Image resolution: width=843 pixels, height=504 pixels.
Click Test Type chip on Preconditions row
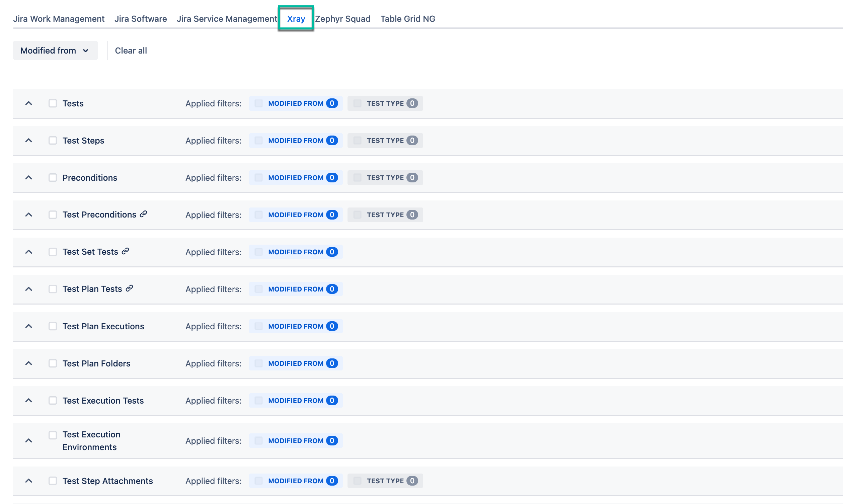tap(385, 178)
